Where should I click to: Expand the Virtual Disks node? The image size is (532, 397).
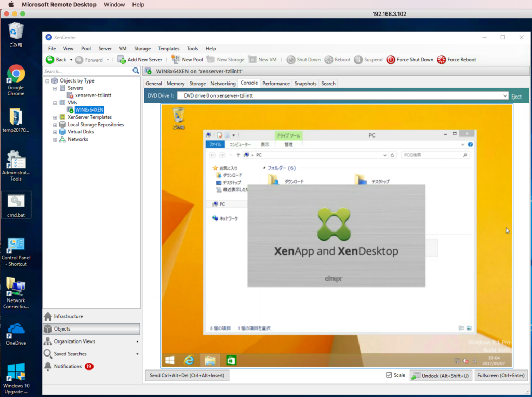tap(55, 132)
